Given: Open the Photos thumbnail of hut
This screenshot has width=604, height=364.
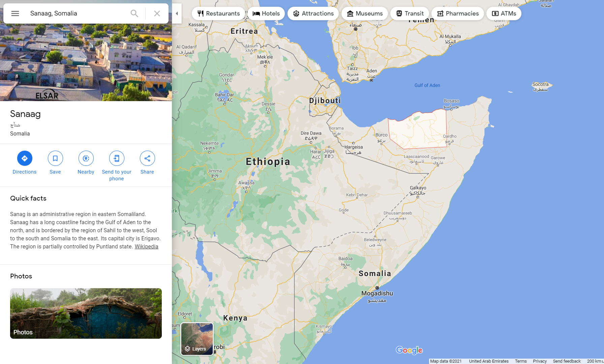Looking at the screenshot, I should click(86, 313).
